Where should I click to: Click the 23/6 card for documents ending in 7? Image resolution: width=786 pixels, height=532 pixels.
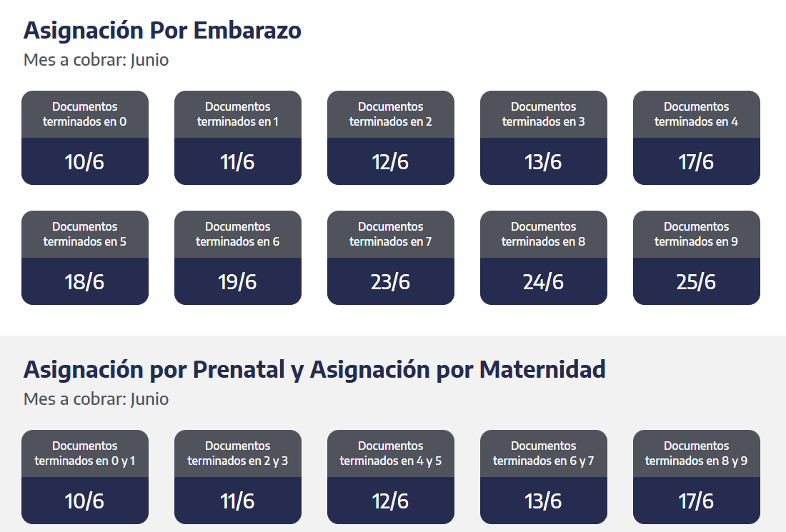tap(390, 258)
